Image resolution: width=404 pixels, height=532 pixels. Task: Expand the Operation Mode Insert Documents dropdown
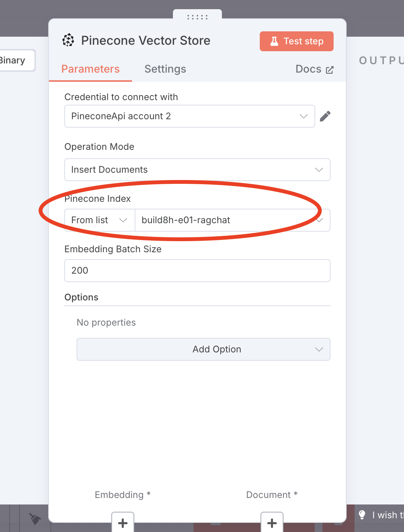pos(197,170)
